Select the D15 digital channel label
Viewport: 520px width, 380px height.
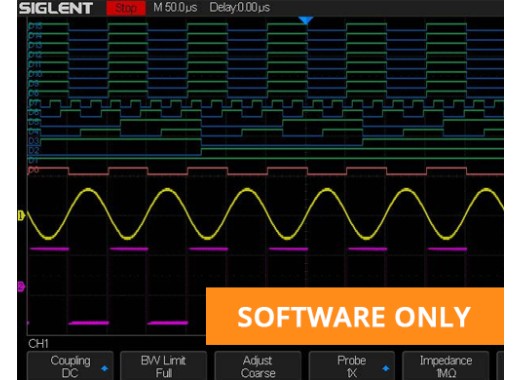click(35, 26)
